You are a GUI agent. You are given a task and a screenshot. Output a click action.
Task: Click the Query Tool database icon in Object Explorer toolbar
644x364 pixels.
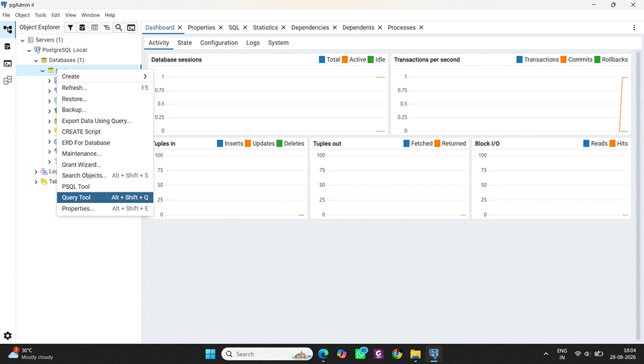[x=82, y=27]
